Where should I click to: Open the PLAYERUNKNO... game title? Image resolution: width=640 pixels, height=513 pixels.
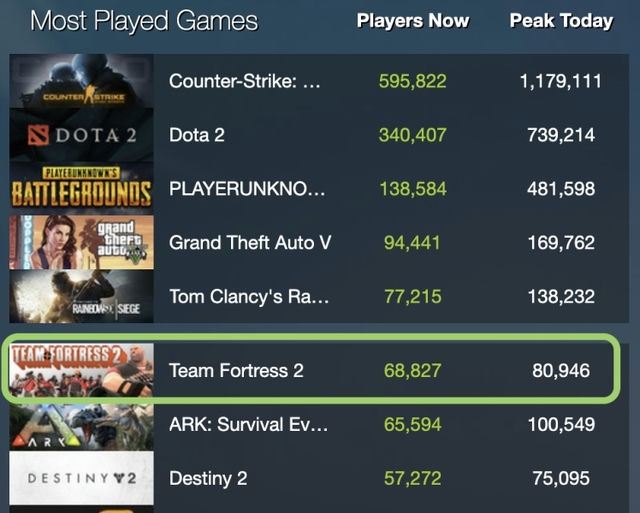click(247, 188)
